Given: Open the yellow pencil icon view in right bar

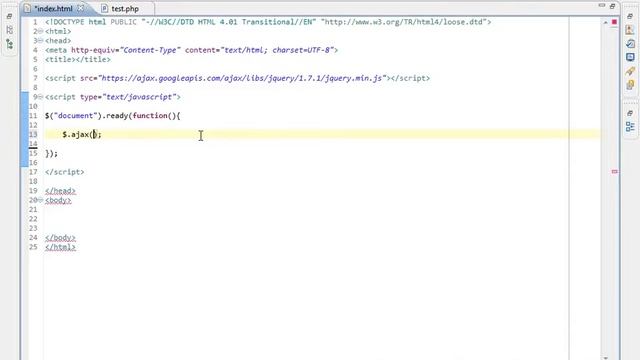Looking at the screenshot, I should pyautogui.click(x=630, y=71).
